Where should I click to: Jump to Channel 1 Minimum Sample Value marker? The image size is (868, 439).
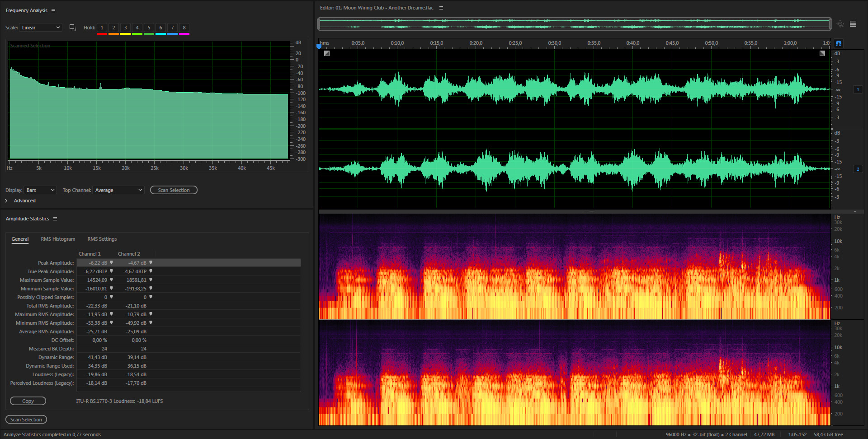click(x=111, y=288)
